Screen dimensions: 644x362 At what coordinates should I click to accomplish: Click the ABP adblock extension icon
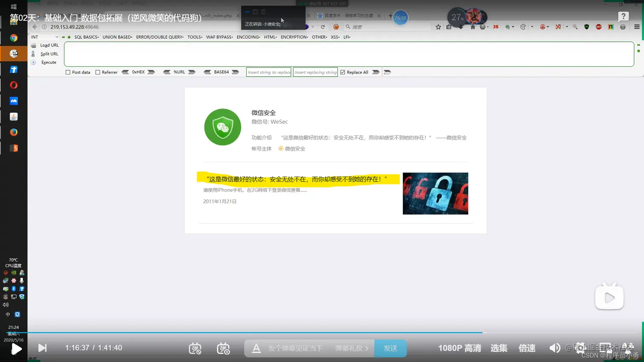tap(598, 27)
